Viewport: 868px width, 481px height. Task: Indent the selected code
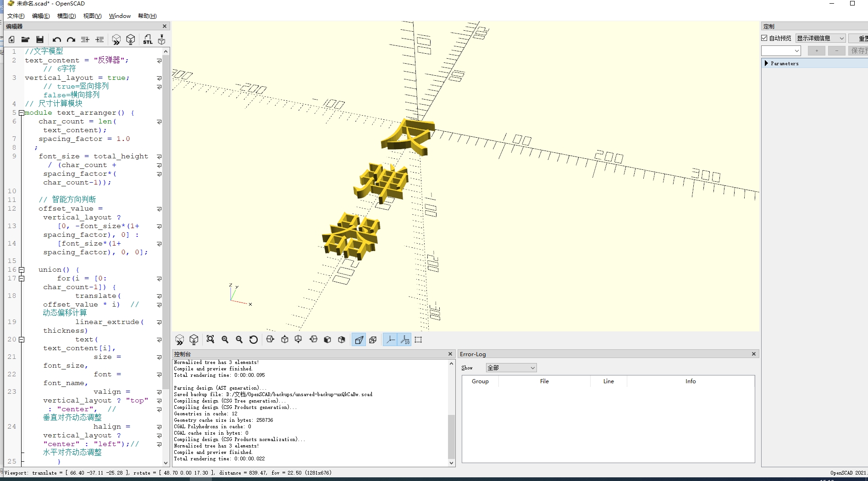click(100, 39)
